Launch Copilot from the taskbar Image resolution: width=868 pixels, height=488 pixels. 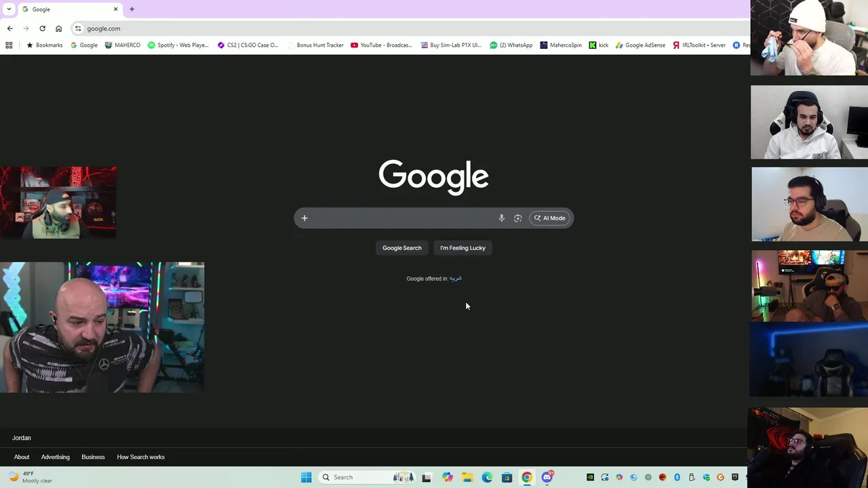[448, 477]
